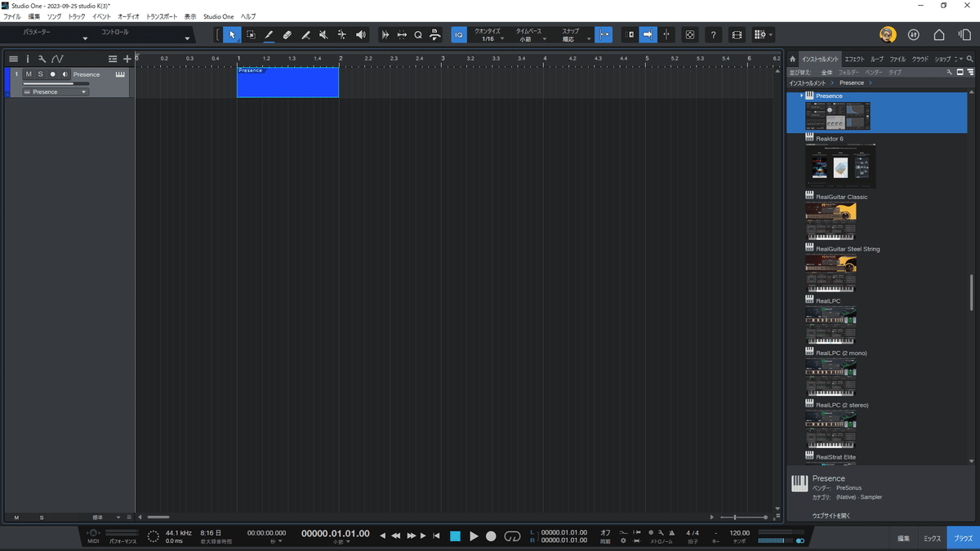
Task: Open the video player icon
Action: point(737,35)
